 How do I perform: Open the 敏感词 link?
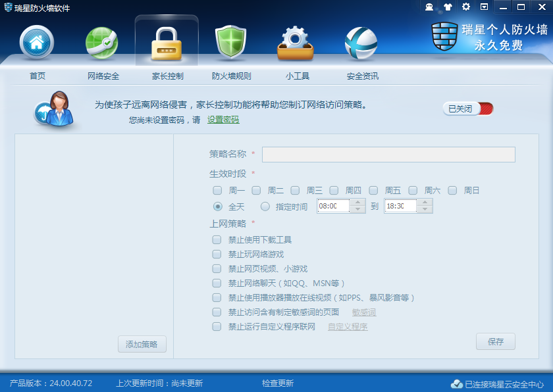[364, 312]
